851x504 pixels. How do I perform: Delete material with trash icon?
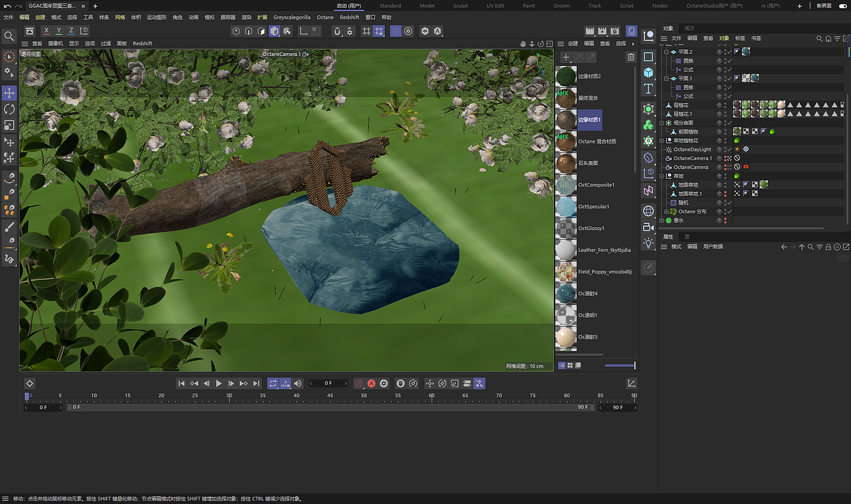(631, 58)
